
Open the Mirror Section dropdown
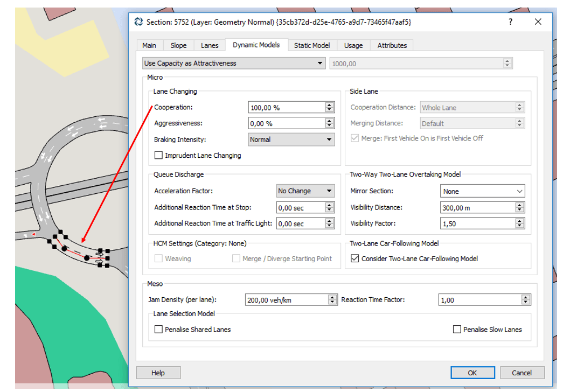tap(482, 191)
